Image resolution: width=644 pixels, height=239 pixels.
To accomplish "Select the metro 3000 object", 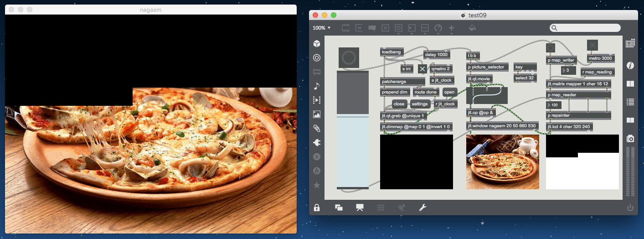I will coord(601,58).
